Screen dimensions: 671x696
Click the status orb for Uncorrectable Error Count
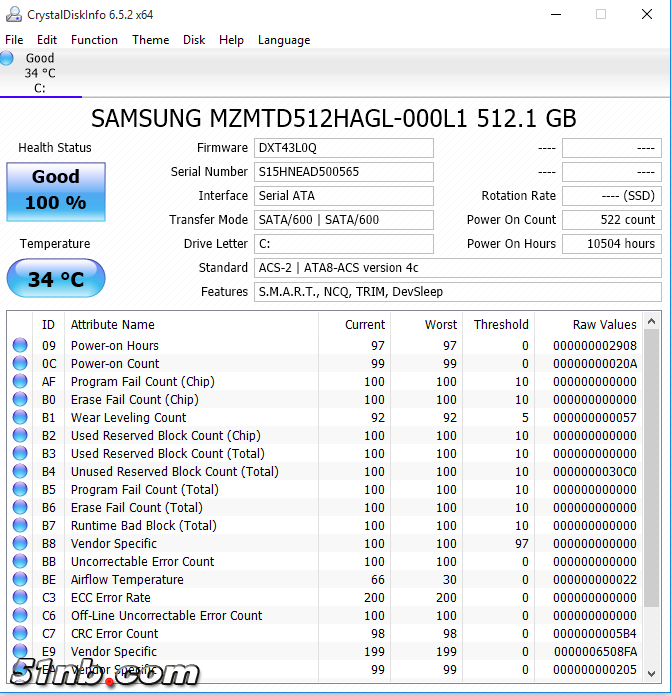pyautogui.click(x=20, y=562)
